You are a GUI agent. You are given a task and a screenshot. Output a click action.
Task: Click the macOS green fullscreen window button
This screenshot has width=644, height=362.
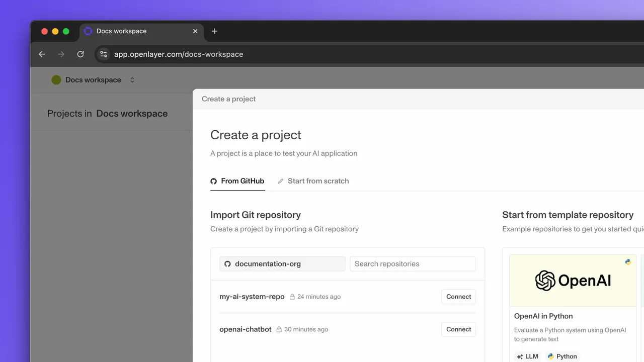pos(66,31)
